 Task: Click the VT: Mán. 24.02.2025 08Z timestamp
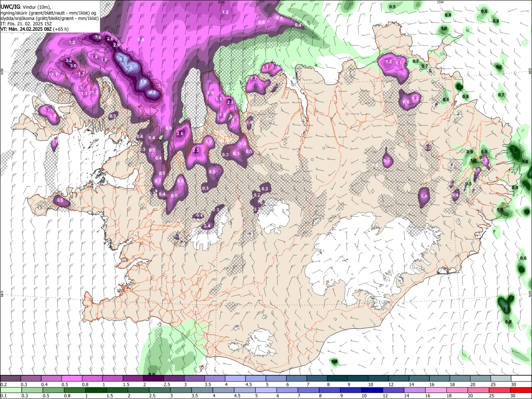coord(34,29)
